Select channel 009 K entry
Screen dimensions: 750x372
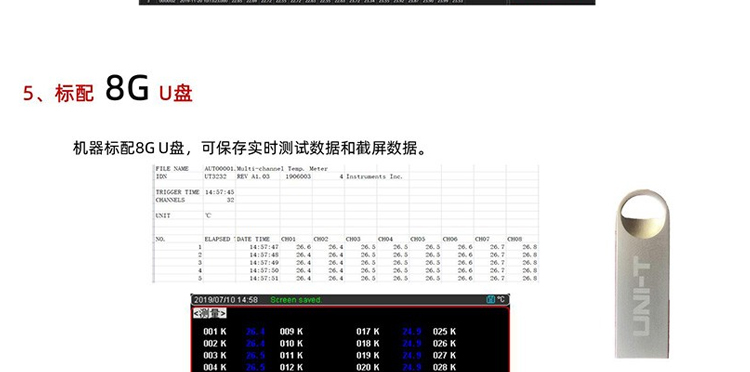coord(291,331)
